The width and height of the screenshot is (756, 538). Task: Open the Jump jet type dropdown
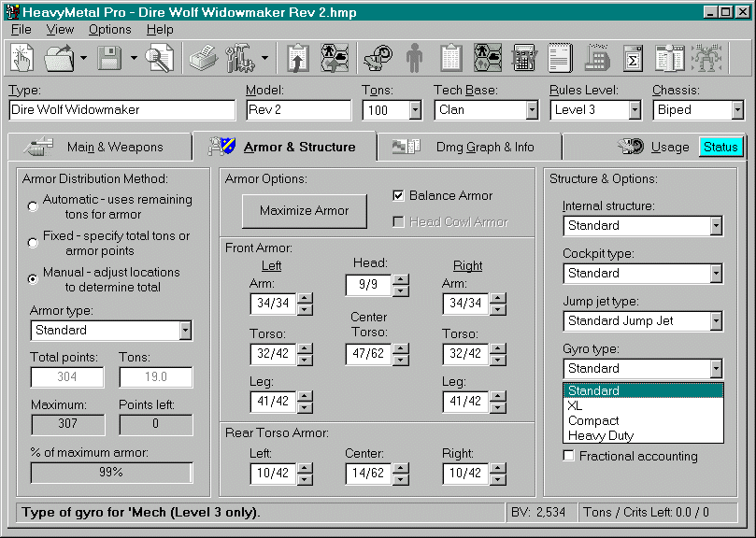pyautogui.click(x=716, y=321)
